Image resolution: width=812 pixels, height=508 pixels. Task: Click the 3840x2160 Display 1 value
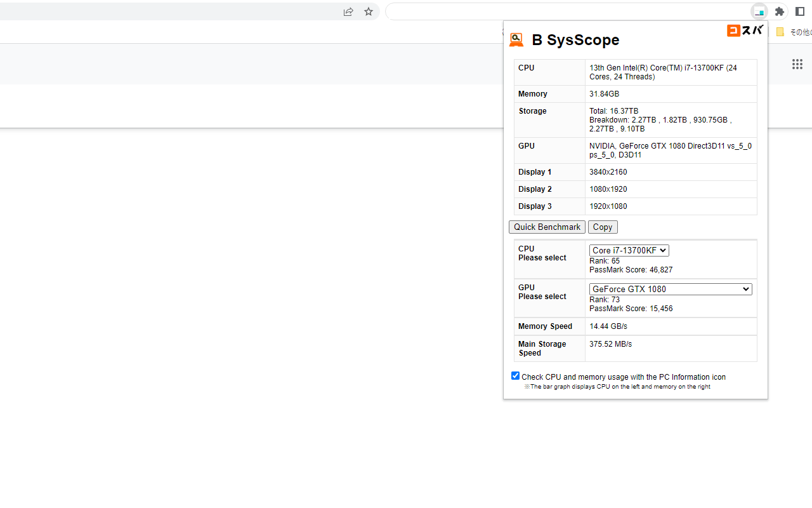pos(608,172)
